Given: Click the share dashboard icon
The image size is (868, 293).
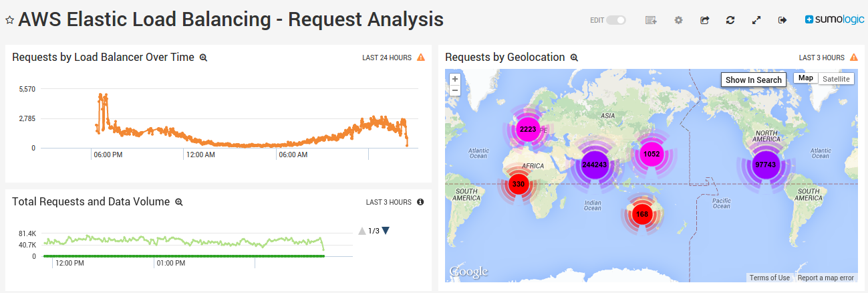Looking at the screenshot, I should coord(704,20).
